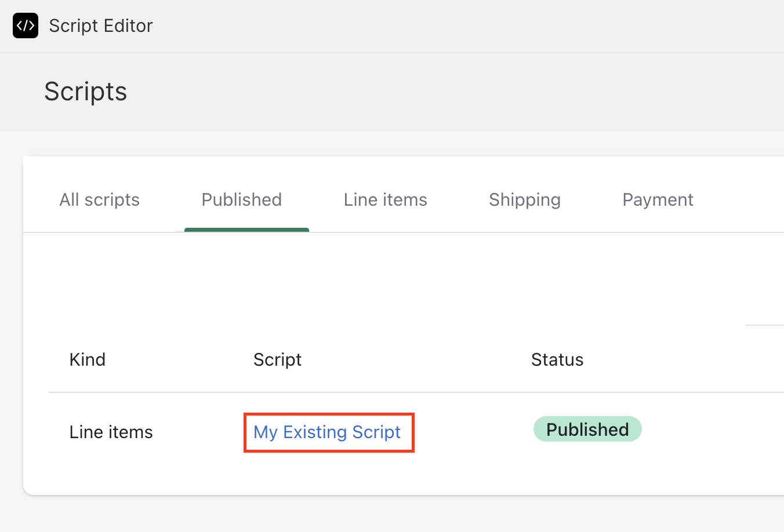
Task: Open the My Existing Script link
Action: click(327, 432)
